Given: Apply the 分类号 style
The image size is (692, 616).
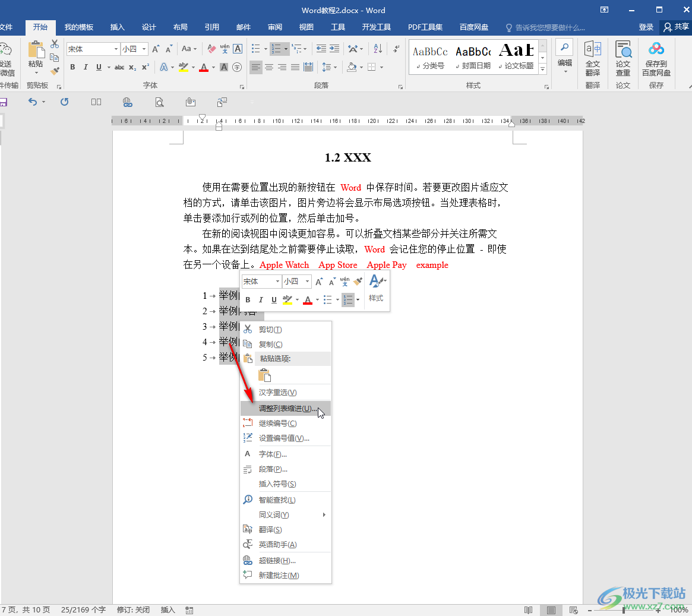Looking at the screenshot, I should (430, 58).
